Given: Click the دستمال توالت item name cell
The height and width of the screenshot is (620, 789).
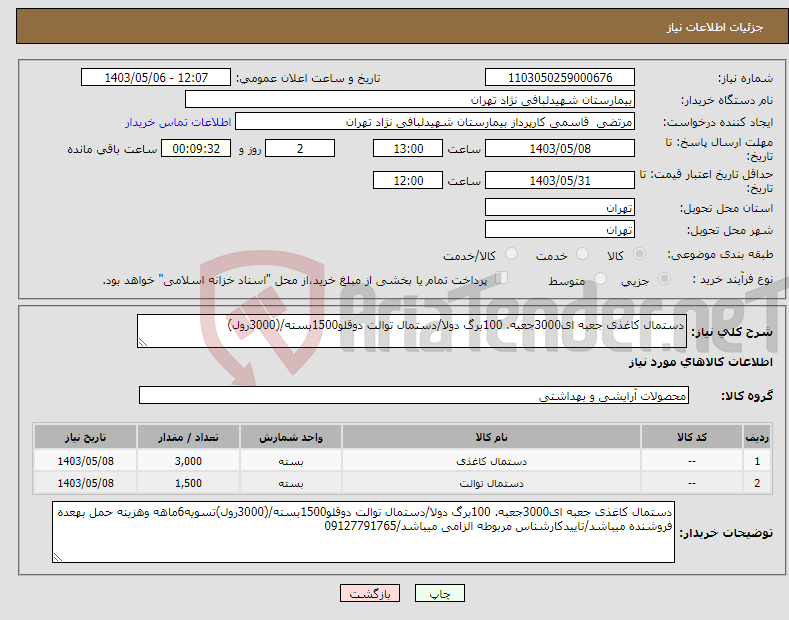Looking at the screenshot, I should tap(491, 483).
